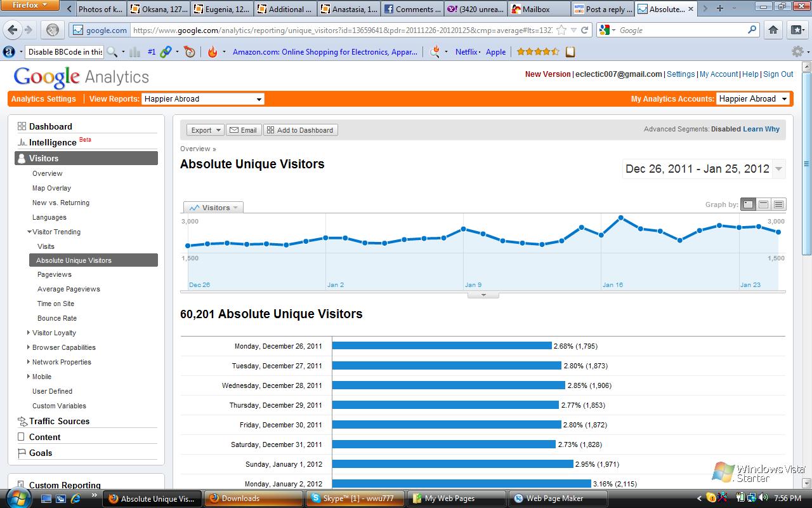Open Skype taskbar window
Image resolution: width=812 pixels, height=508 pixels.
[x=355, y=498]
